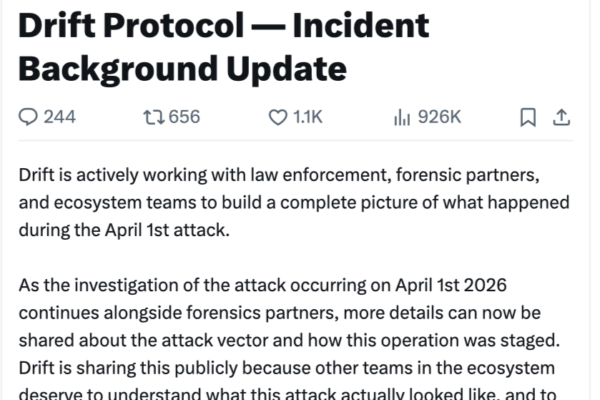This screenshot has width=600, height=400.
Task: Click the paragraph starting "Drift is actively working"
Action: (x=280, y=176)
